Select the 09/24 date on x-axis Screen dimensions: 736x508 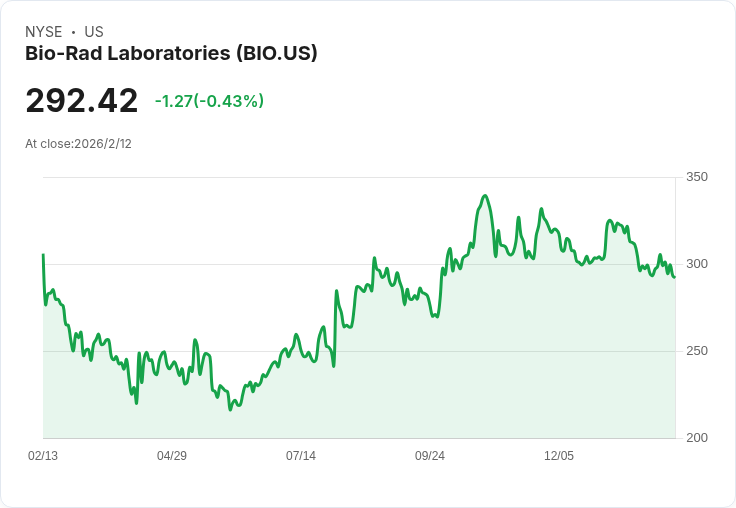pyautogui.click(x=430, y=456)
